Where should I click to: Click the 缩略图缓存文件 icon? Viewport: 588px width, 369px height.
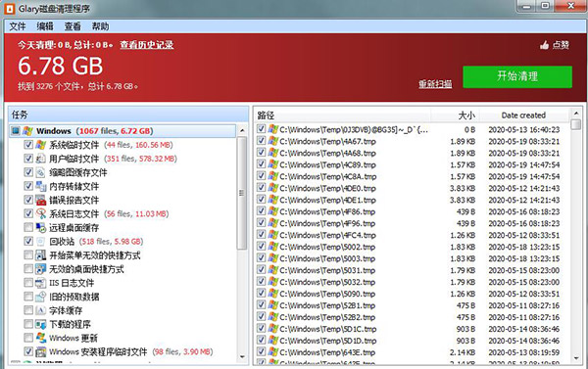pos(40,172)
